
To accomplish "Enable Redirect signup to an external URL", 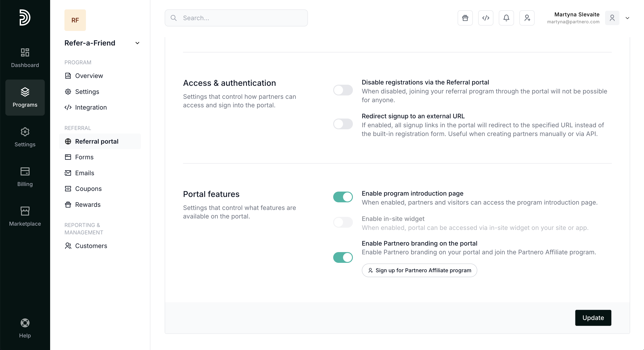I will [x=343, y=124].
